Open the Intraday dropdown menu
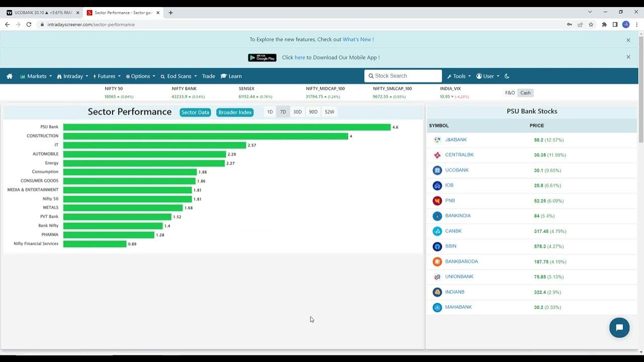This screenshot has height=362, width=644. (x=72, y=76)
